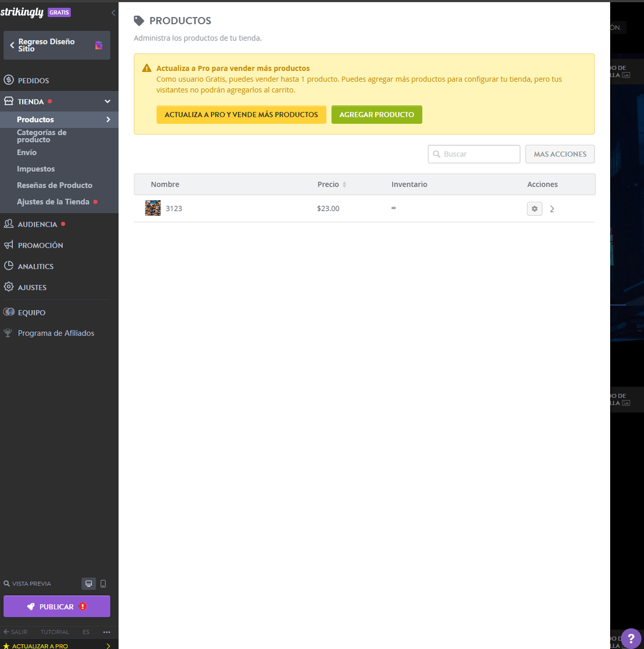Collapse the Tienda sidebar section
The width and height of the screenshot is (644, 649).
click(x=107, y=101)
